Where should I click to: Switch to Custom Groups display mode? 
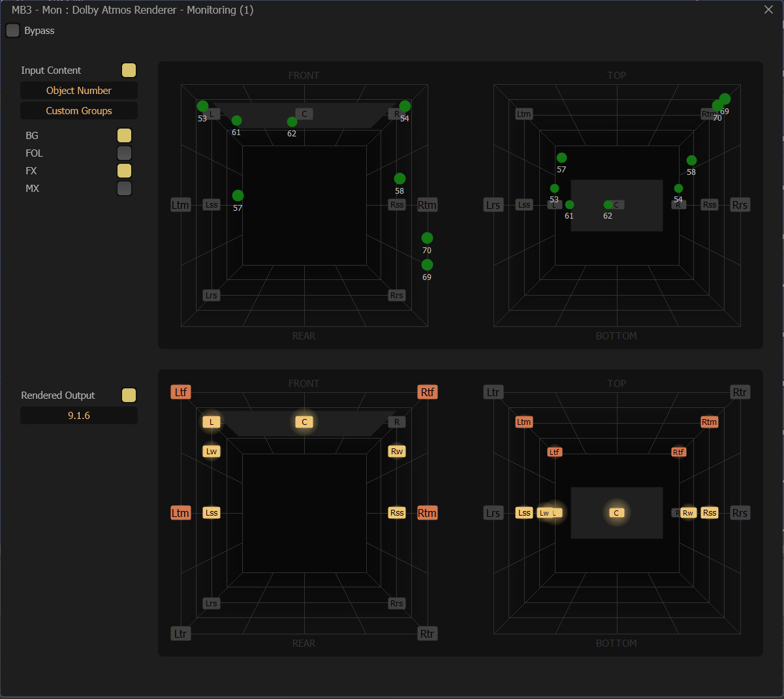pos(78,110)
